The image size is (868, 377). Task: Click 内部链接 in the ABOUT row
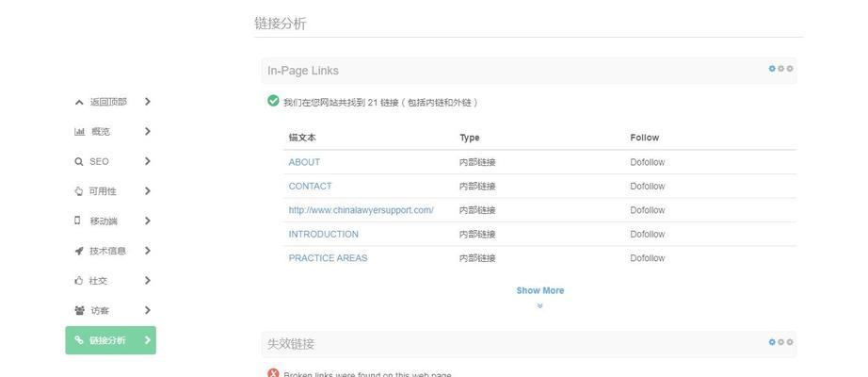point(477,162)
